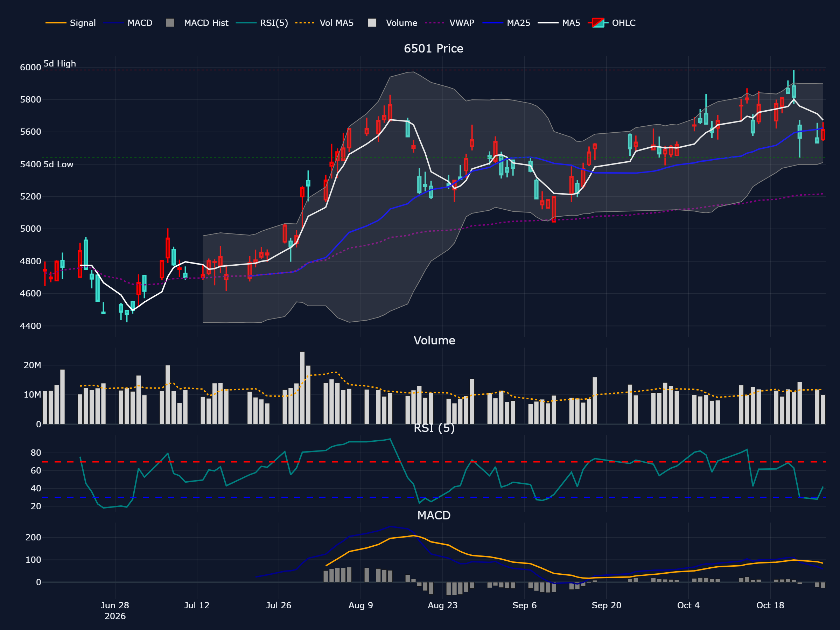
Task: Click the '5d High' annotation label
Action: 59,63
